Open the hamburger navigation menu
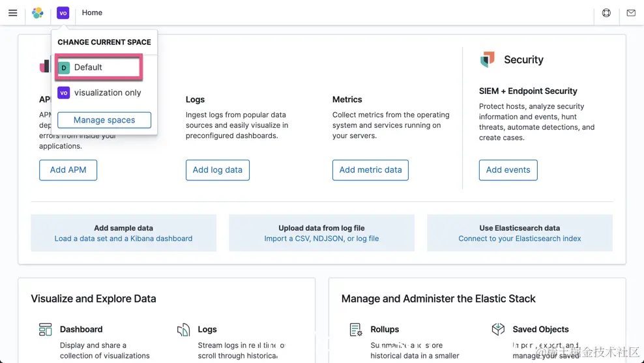This screenshot has height=363, width=644. tap(13, 13)
